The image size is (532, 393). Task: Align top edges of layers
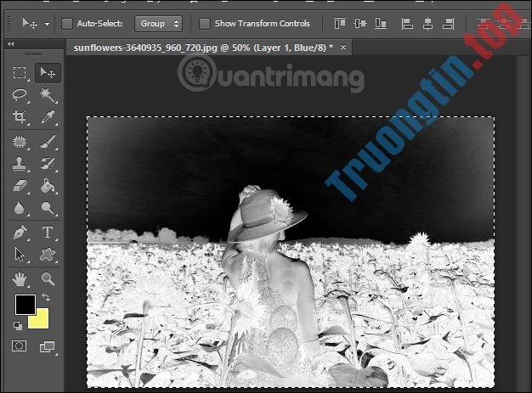pos(340,24)
